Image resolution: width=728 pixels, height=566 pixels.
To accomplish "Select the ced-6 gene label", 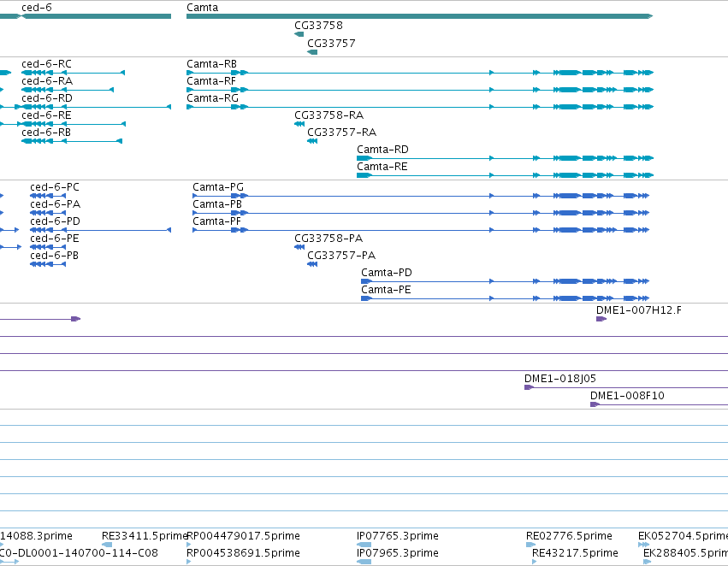I will [37, 8].
